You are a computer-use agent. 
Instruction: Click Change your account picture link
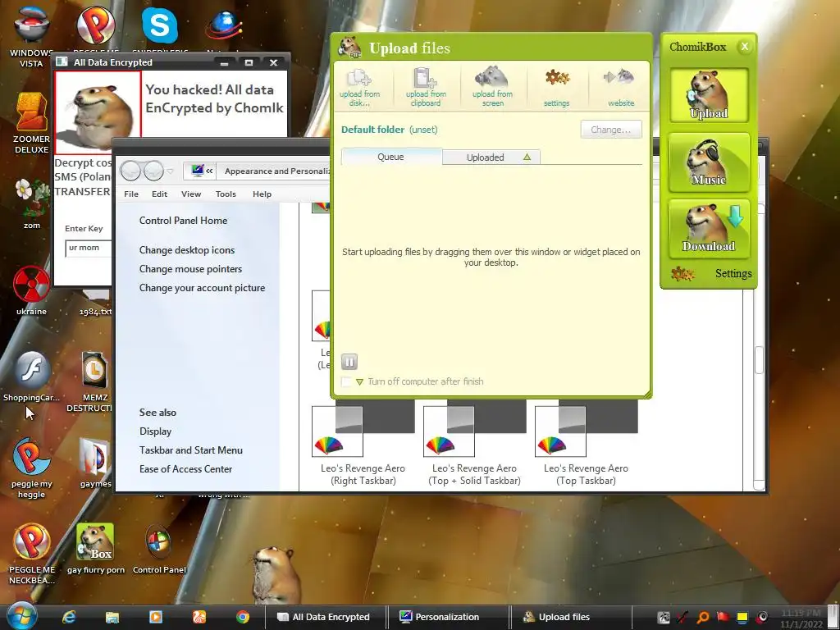(x=202, y=288)
